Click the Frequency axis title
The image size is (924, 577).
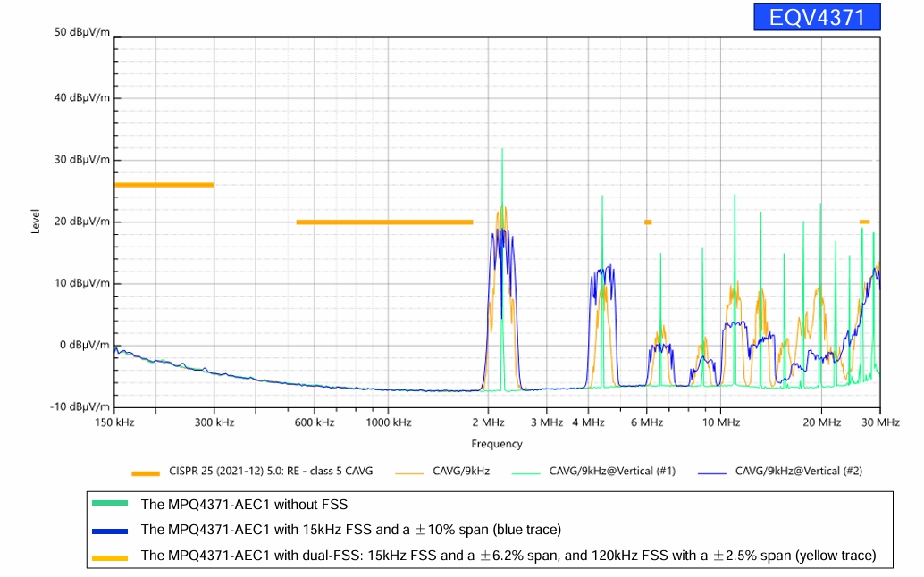pos(497,444)
